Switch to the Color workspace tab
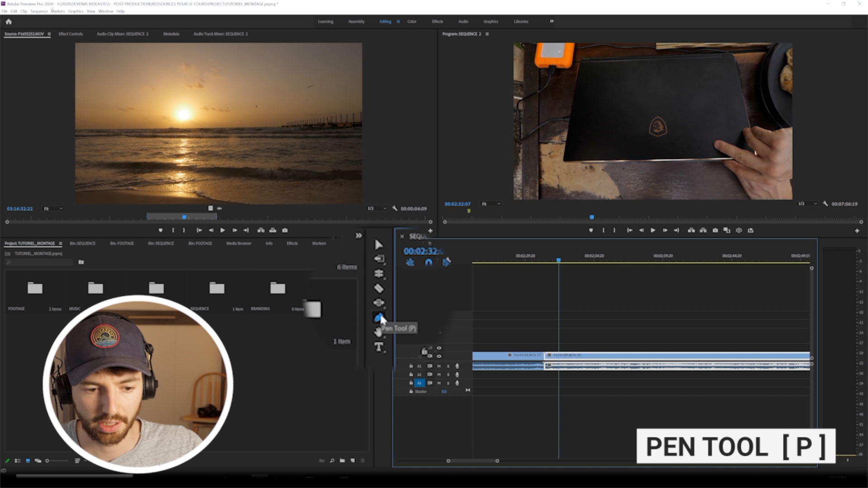 pyautogui.click(x=411, y=21)
